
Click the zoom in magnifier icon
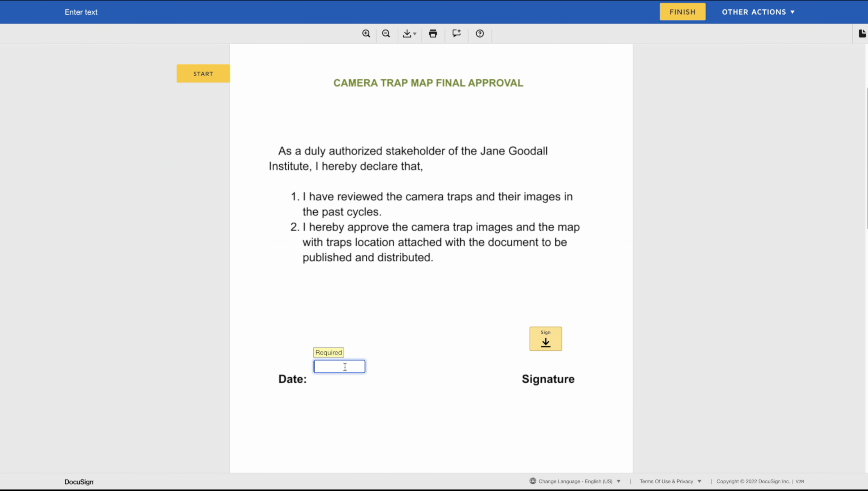tap(366, 33)
